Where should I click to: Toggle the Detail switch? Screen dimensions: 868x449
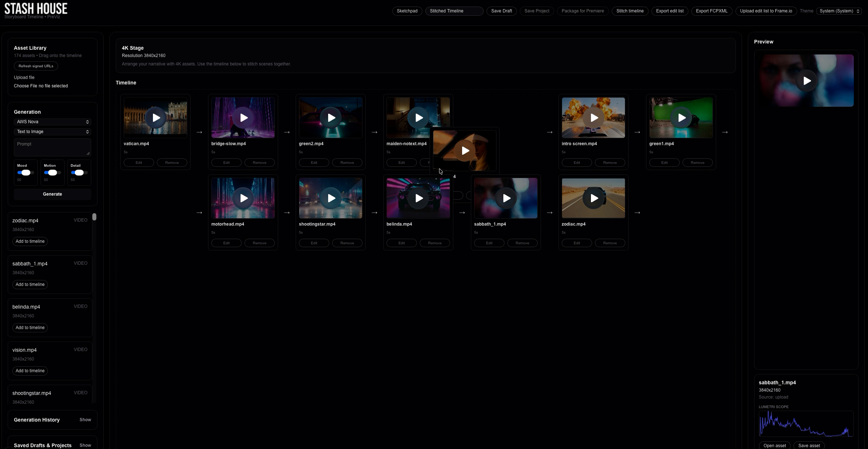(x=79, y=173)
